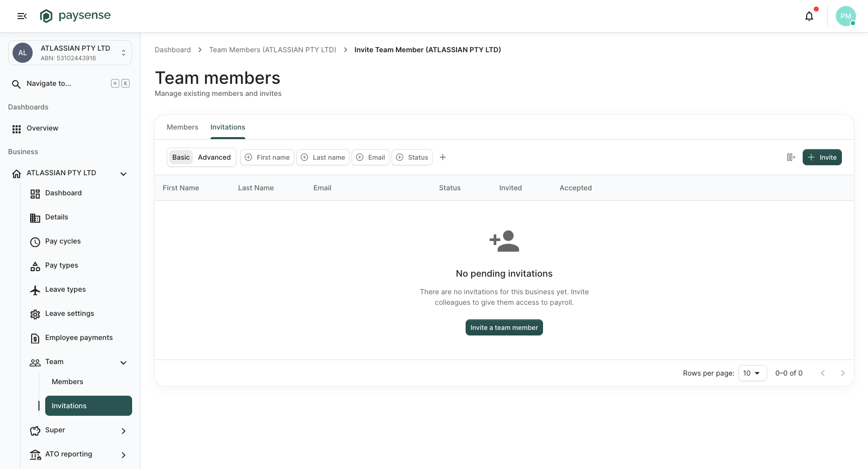Viewport: 868px width, 469px height.
Task: Expand the Super submenu chevron
Action: click(124, 431)
